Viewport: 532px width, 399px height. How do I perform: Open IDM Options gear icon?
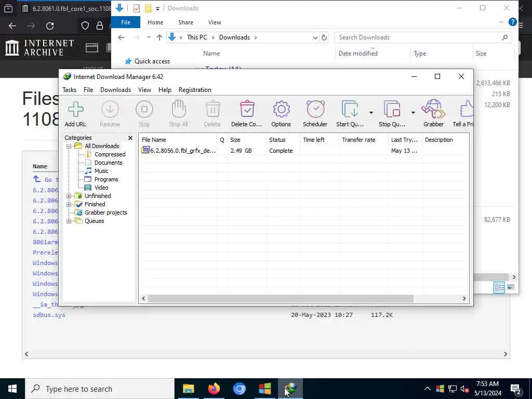[x=281, y=114]
